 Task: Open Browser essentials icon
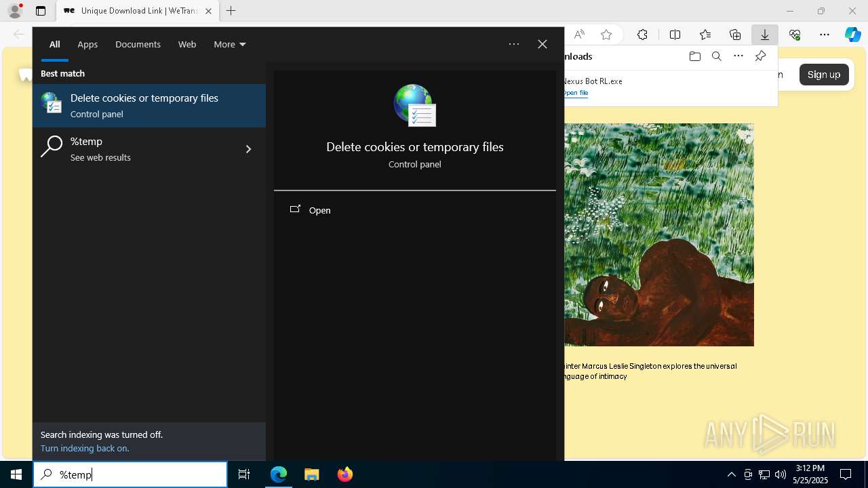click(x=795, y=35)
